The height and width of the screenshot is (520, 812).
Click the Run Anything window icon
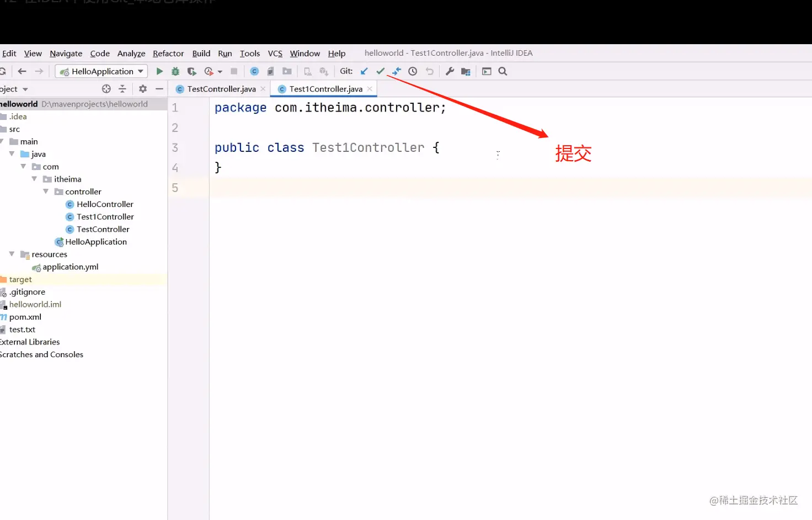(487, 71)
